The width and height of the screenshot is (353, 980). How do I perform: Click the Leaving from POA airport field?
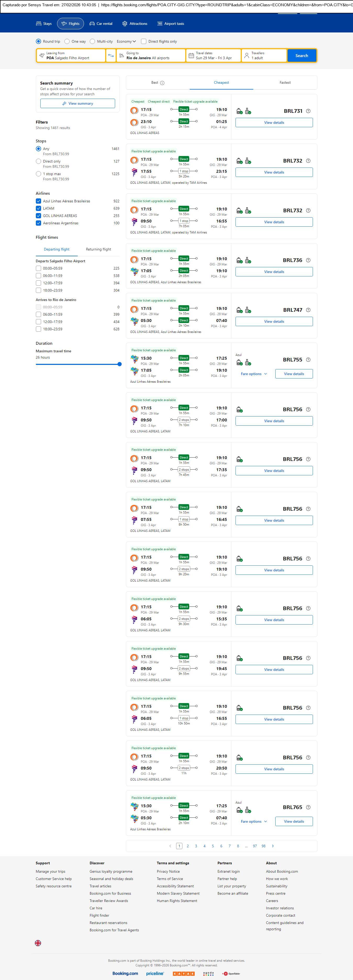[71, 55]
